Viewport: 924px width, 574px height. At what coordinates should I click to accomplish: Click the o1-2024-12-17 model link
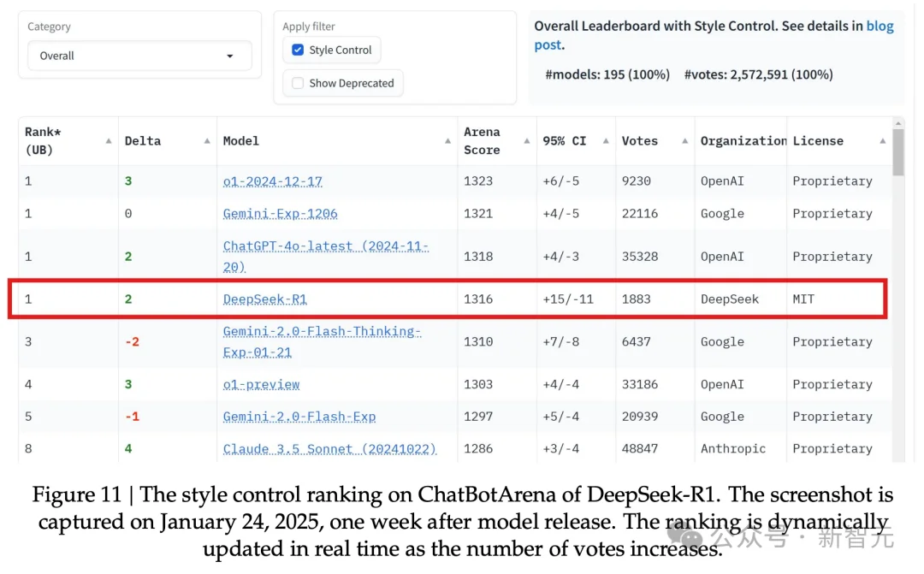pyautogui.click(x=272, y=181)
